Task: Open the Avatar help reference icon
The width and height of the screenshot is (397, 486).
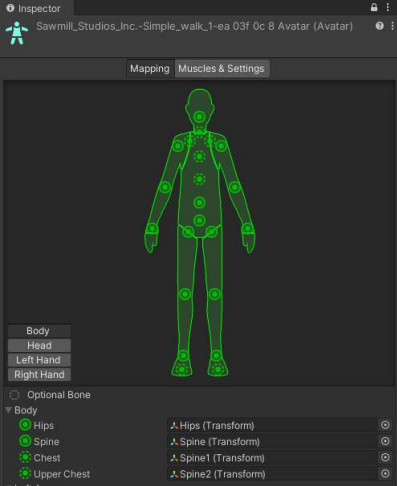Action: (x=379, y=26)
